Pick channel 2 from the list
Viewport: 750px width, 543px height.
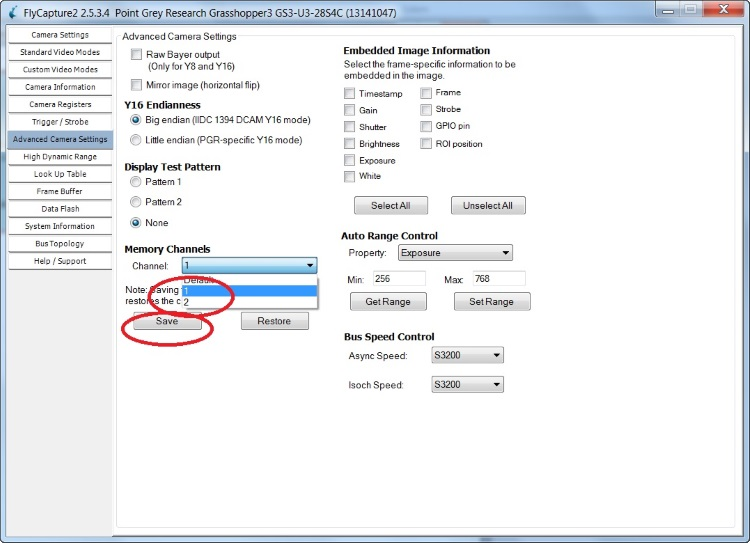coord(249,302)
